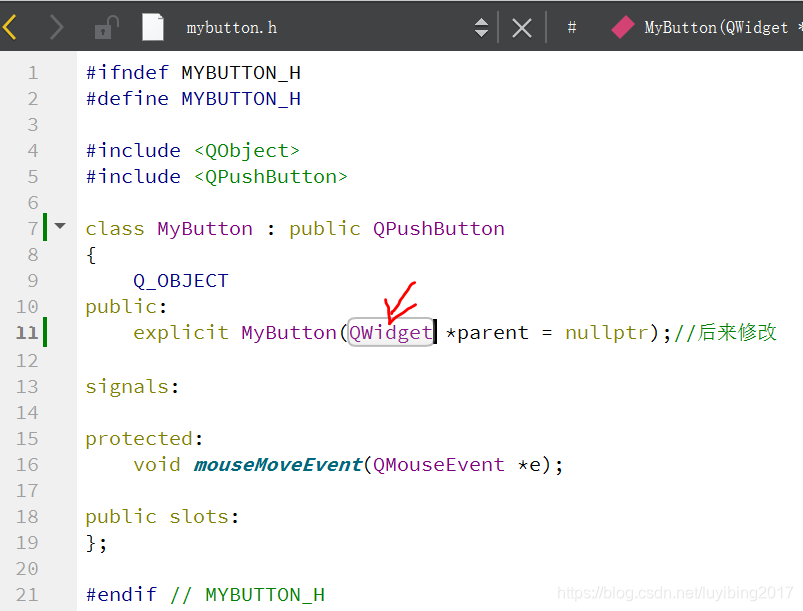Click the QWidget text on line 11

tap(391, 332)
